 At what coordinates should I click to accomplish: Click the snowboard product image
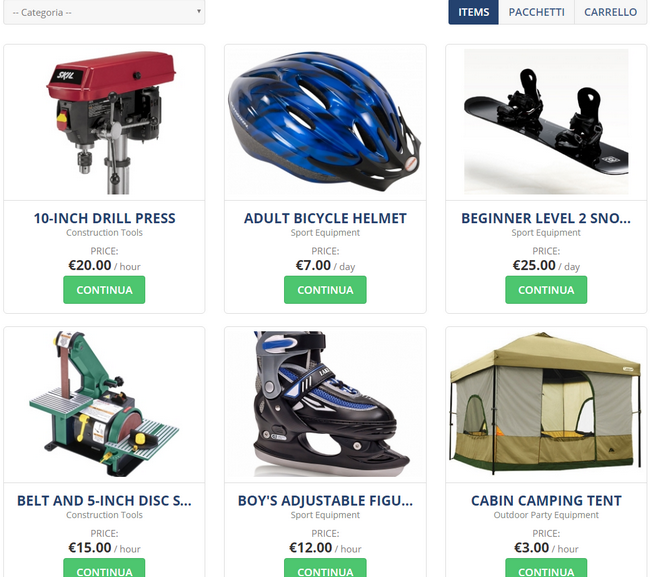[x=546, y=121]
